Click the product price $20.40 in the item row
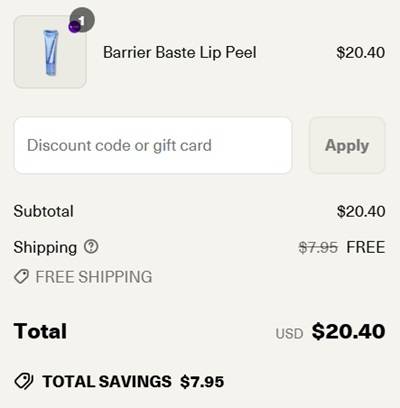 pyautogui.click(x=361, y=53)
